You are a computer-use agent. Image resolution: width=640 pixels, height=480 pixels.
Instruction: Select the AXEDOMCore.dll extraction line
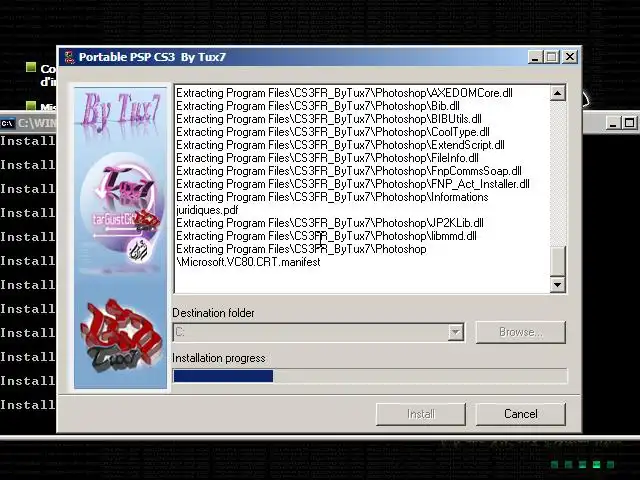coord(344,93)
